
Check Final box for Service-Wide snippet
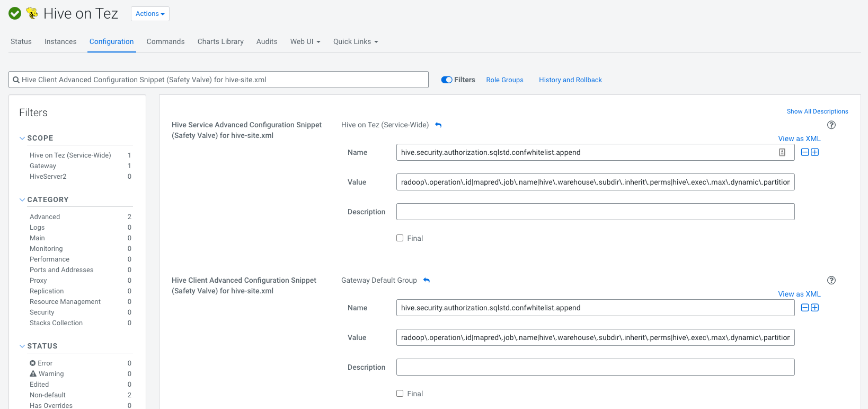400,238
